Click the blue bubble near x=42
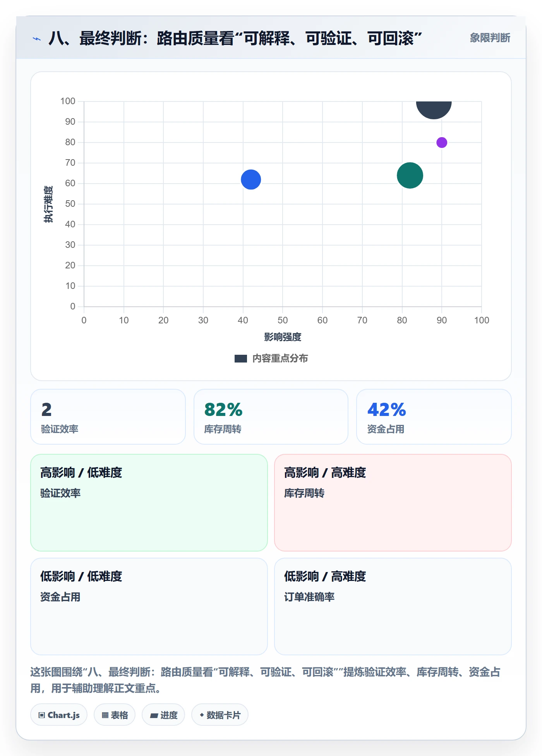 tap(251, 180)
